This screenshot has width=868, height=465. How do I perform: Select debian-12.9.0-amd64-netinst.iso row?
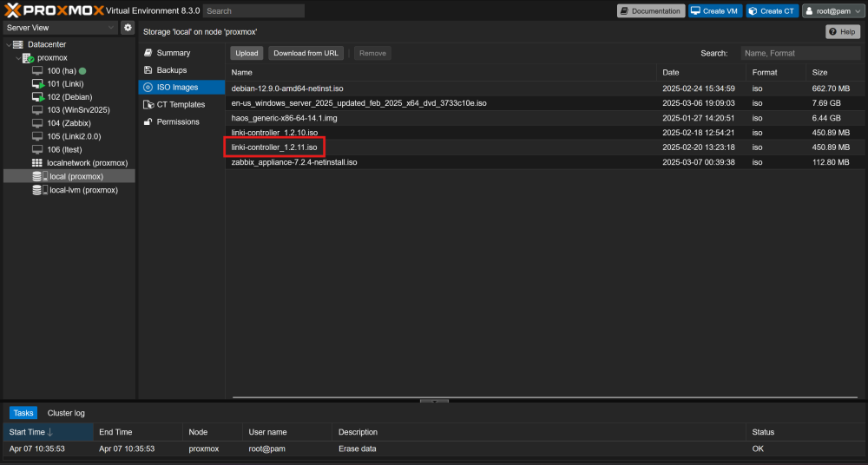pos(543,88)
